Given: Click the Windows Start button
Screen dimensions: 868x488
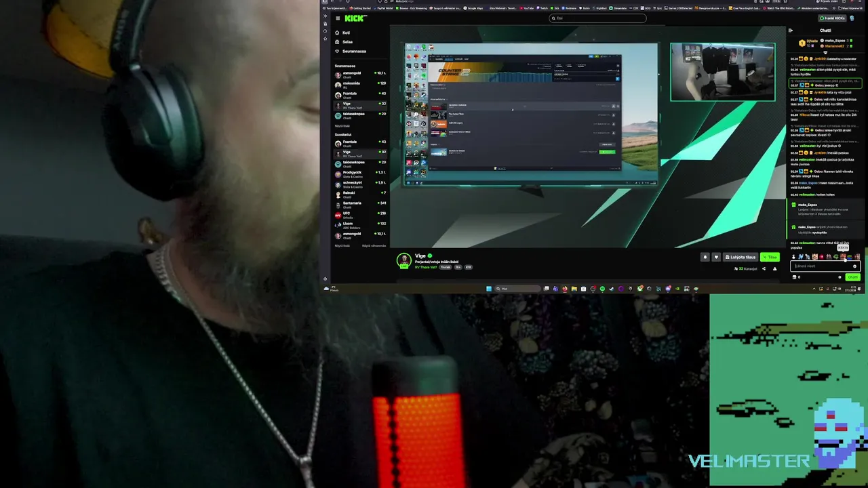Looking at the screenshot, I should click(x=489, y=289).
